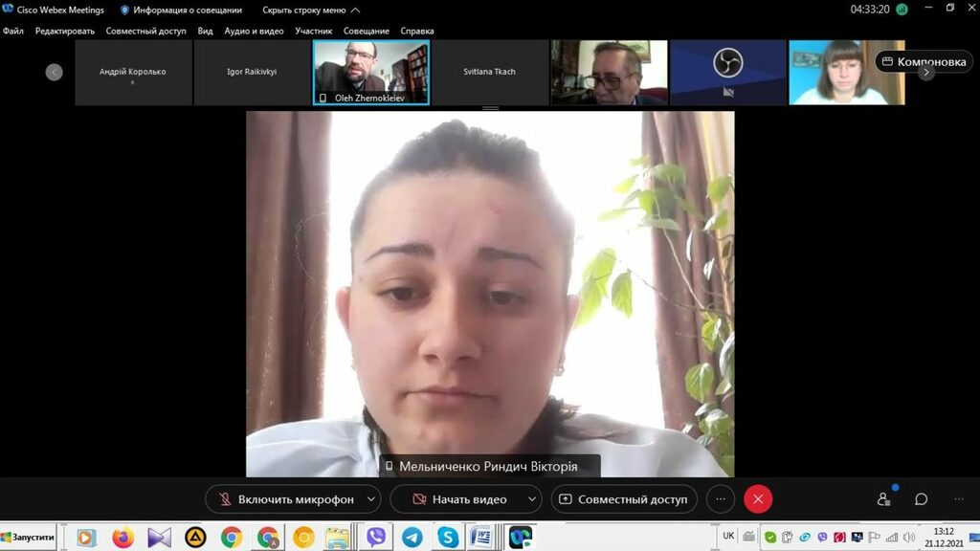The height and width of the screenshot is (551, 980).
Task: Open the more options ellipsis button
Action: pyautogui.click(x=721, y=499)
